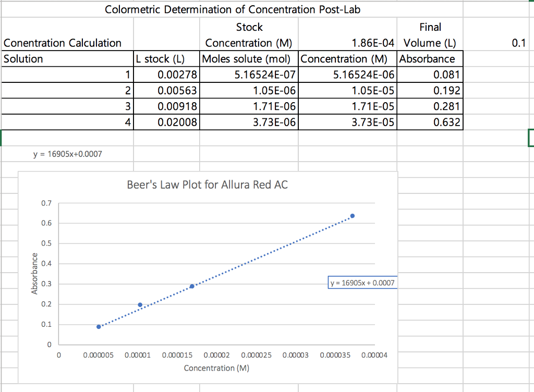Click the equation text y = 16905x+0.0007 above the chart
The image size is (534, 392).
[x=67, y=154]
